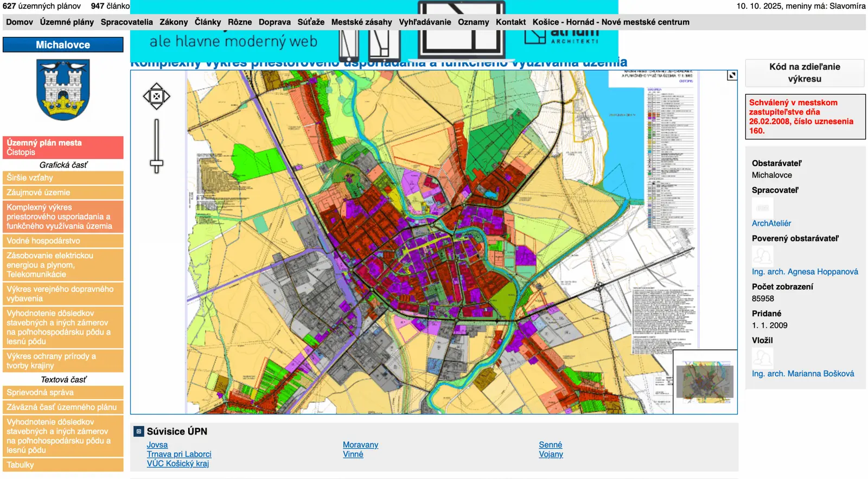Open the Sprievodná správa text part
Screen dimensions: 868x479
[x=63, y=393]
